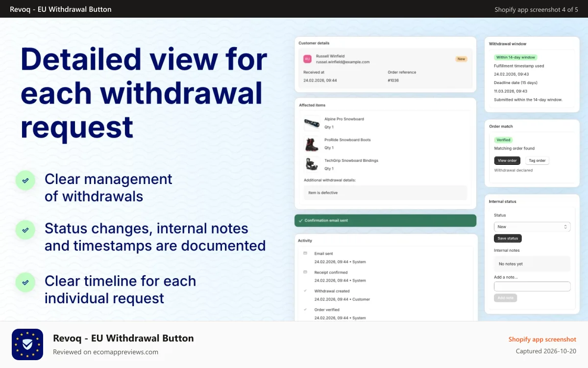The image size is (588, 368).
Task: Click the New status badge
Action: click(461, 59)
